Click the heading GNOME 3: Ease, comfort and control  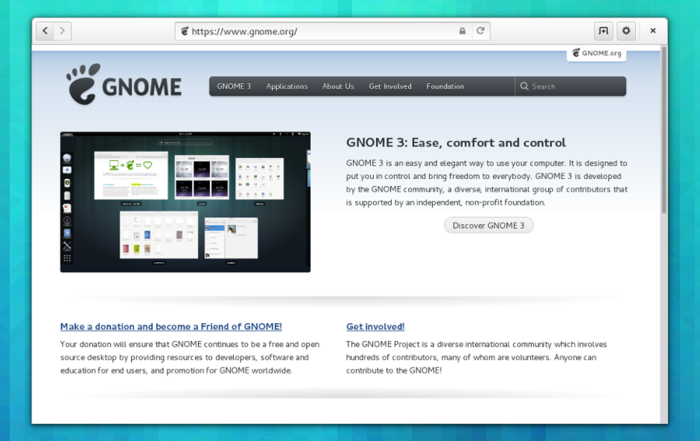click(456, 143)
